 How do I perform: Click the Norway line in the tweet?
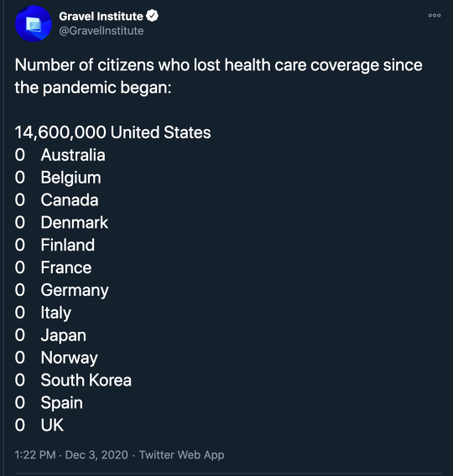56,358
